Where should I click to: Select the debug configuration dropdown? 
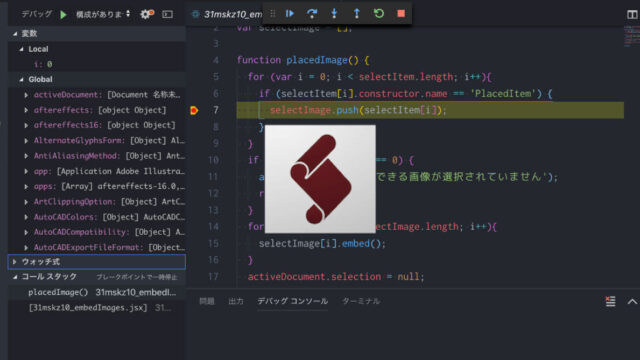click(x=103, y=14)
